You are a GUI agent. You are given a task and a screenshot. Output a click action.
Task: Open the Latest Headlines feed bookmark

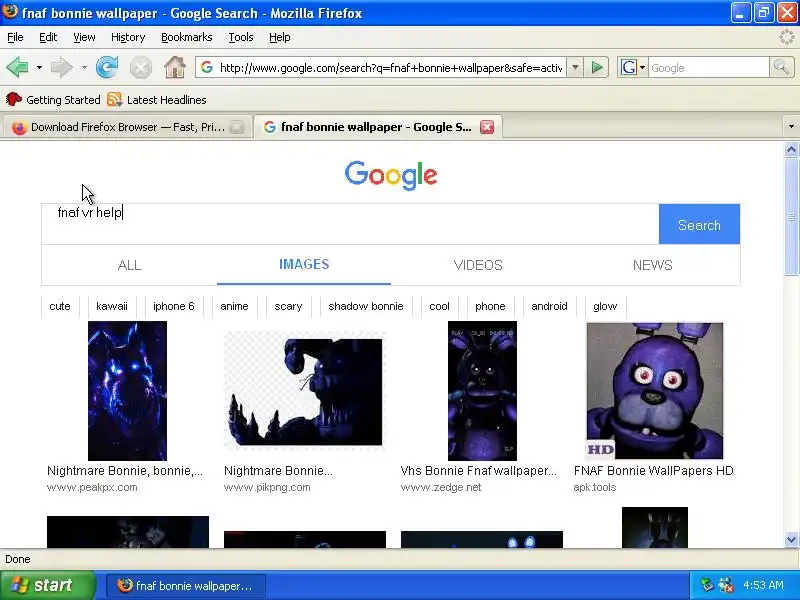tap(157, 99)
